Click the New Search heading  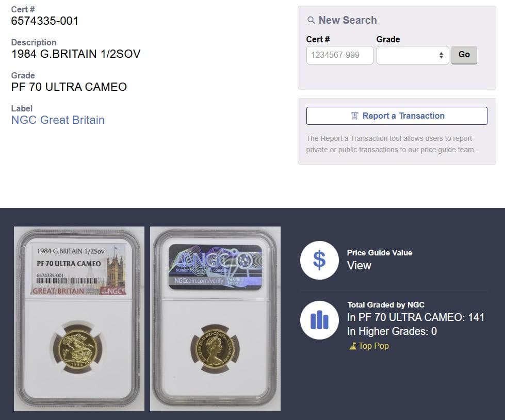pos(348,20)
